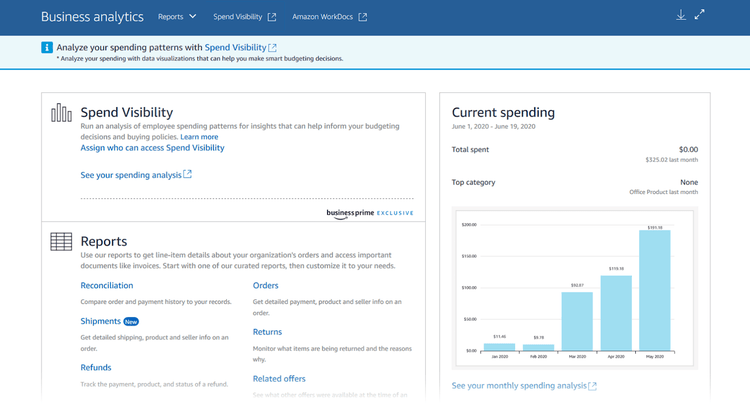Click the Business analytics title
The height and width of the screenshot is (404, 750).
[92, 17]
